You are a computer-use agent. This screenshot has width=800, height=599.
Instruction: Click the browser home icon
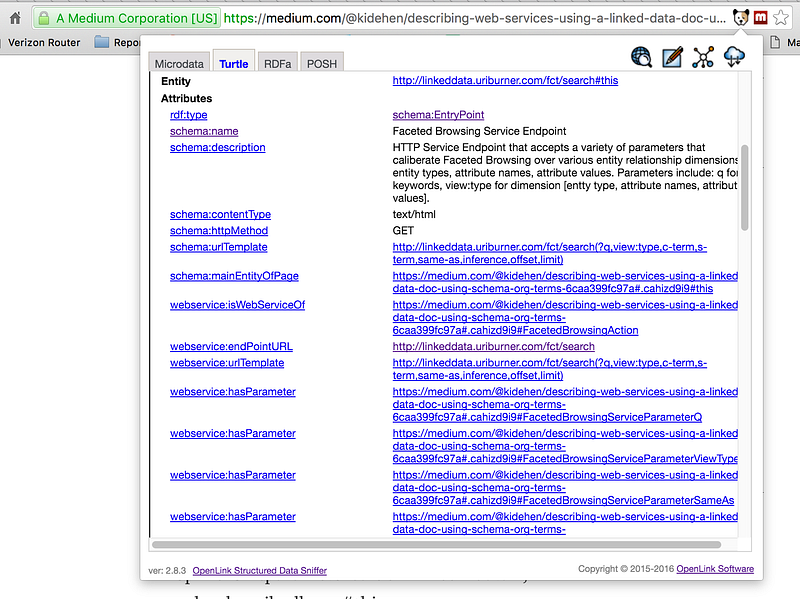click(x=15, y=18)
